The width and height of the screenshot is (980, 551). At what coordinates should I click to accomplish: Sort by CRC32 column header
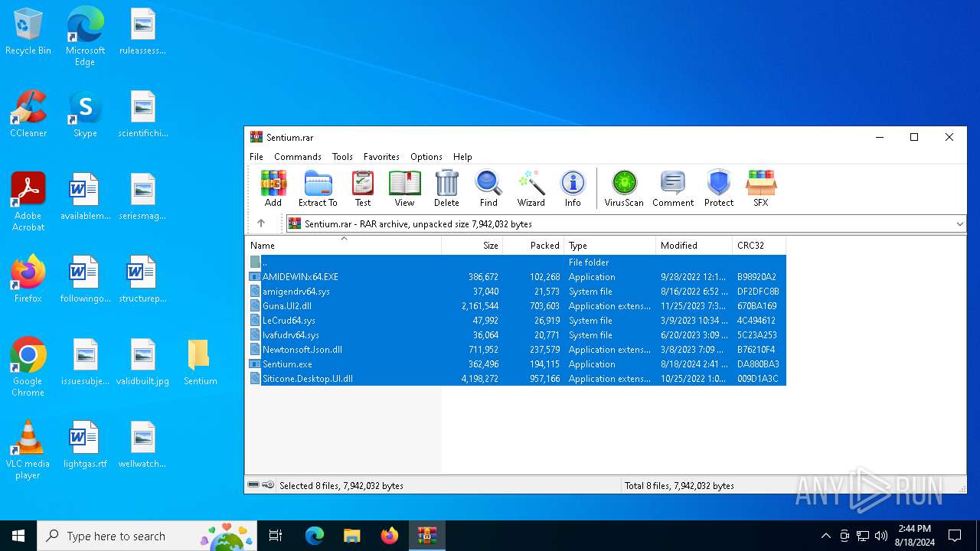click(x=759, y=246)
